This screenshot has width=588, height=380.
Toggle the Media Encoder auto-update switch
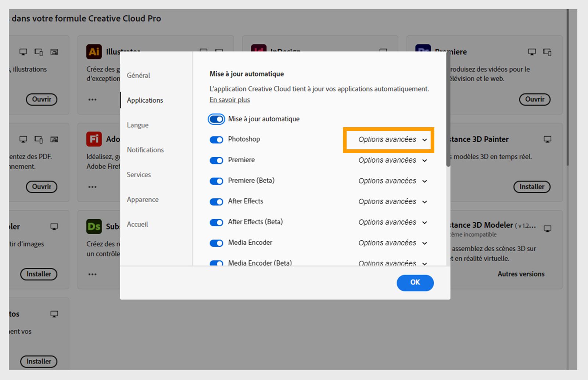216,243
